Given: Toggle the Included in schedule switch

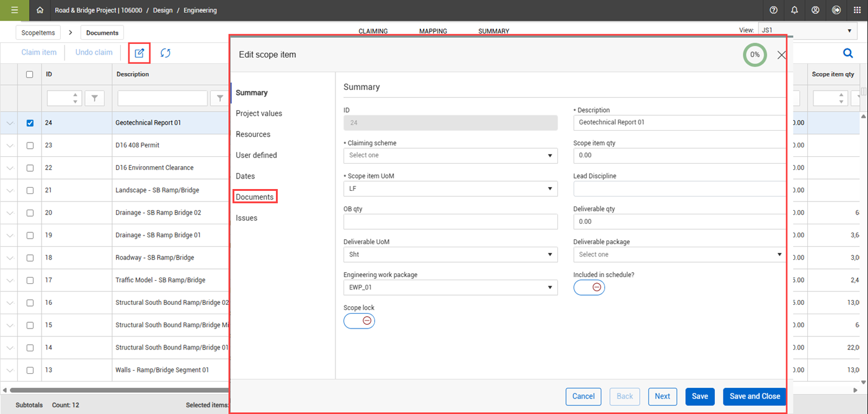Looking at the screenshot, I should (589, 288).
